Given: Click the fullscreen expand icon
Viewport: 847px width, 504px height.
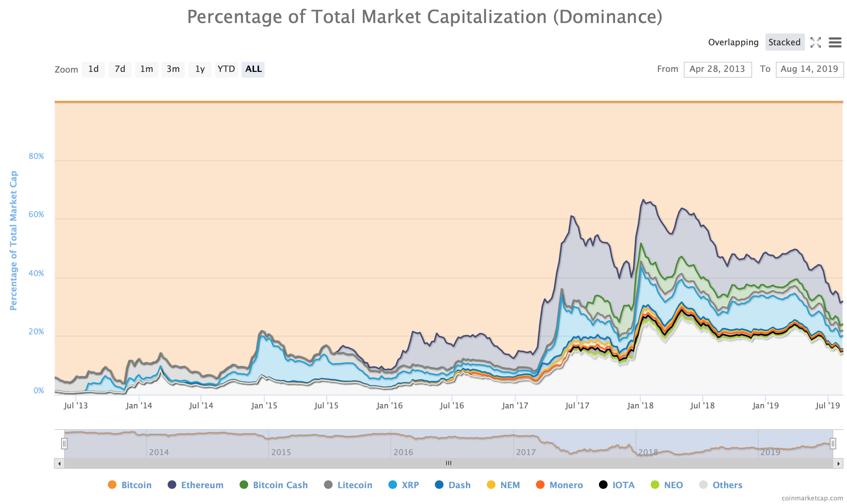Looking at the screenshot, I should point(815,42).
